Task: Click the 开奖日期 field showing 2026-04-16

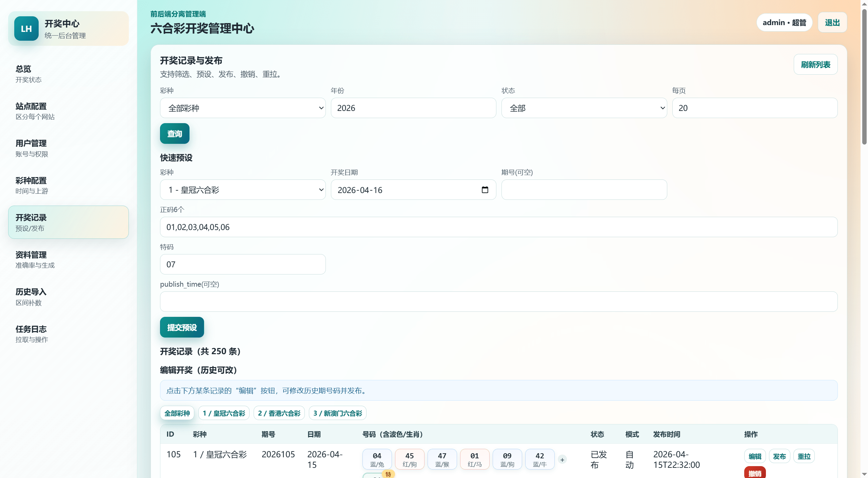Action: click(413, 190)
